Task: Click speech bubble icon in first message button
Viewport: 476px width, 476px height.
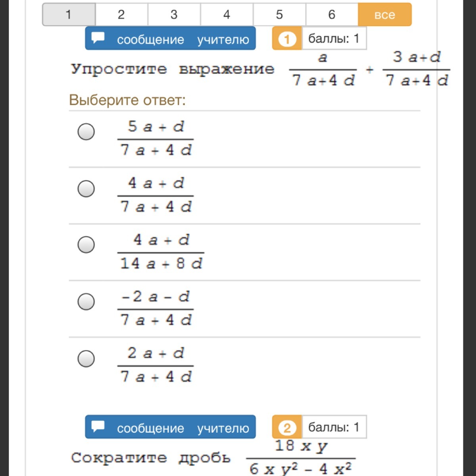Action: pyautogui.click(x=98, y=38)
